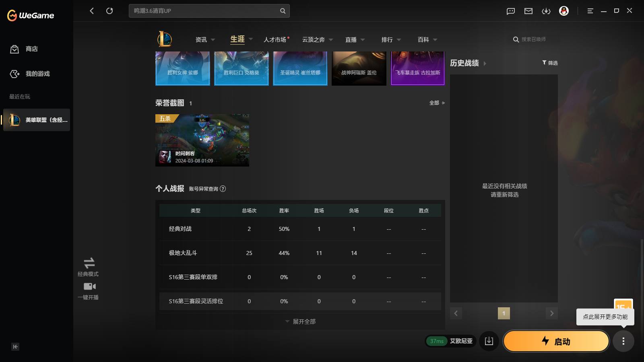Click the 个人战报 heading
This screenshot has width=644, height=362.
coord(170,189)
